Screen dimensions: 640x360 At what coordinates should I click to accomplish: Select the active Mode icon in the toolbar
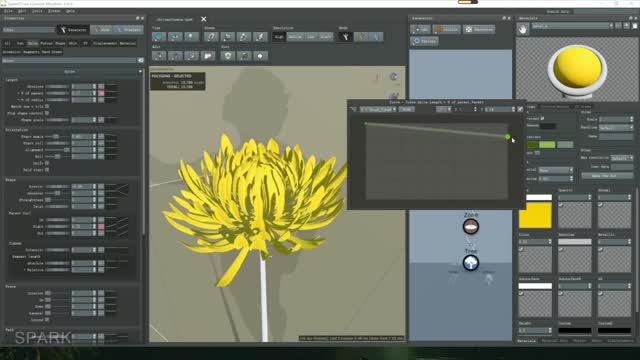(345, 37)
